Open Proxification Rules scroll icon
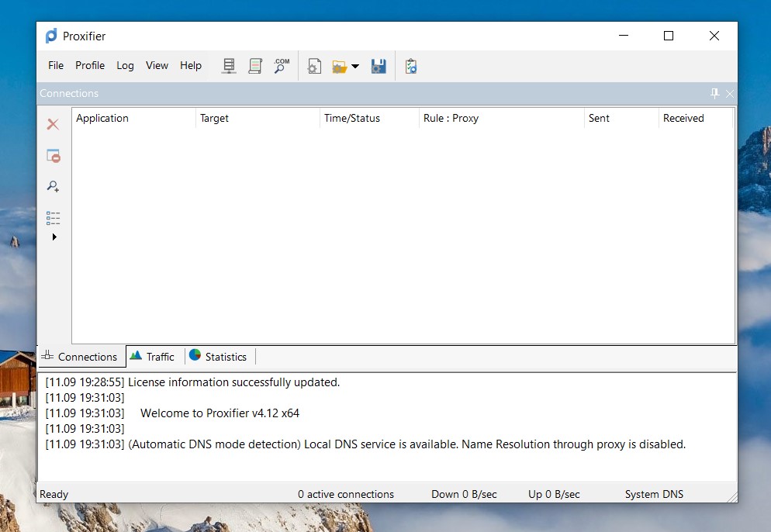Viewport: 771px width, 532px height. (254, 66)
